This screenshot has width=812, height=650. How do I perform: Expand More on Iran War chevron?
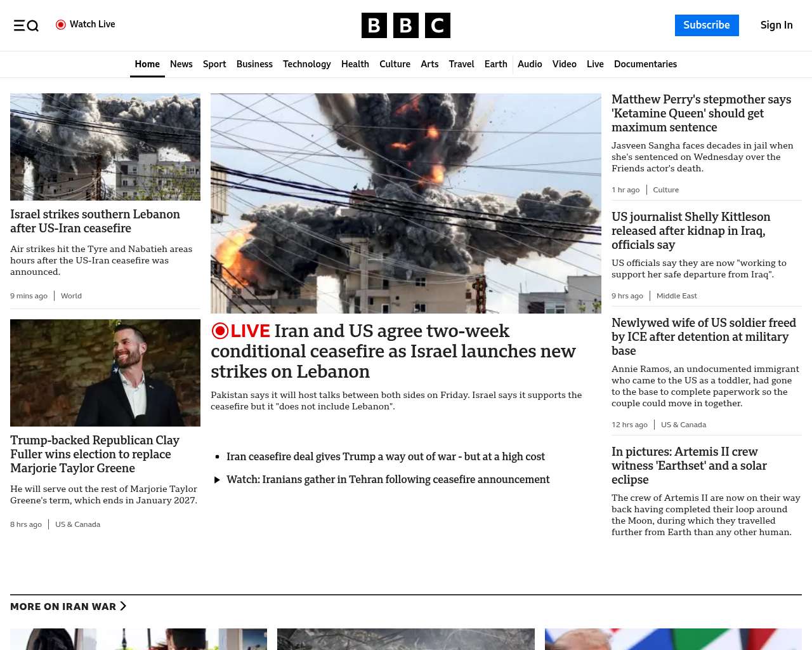[123, 606]
